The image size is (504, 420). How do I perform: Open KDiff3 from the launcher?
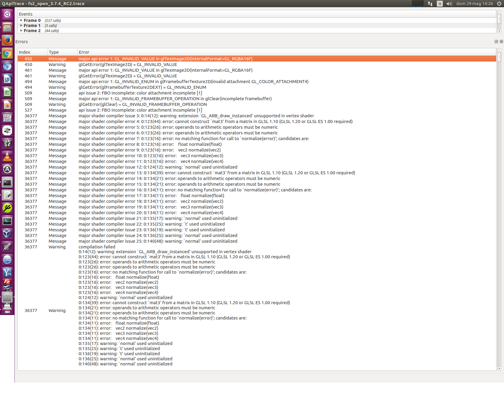(7, 118)
